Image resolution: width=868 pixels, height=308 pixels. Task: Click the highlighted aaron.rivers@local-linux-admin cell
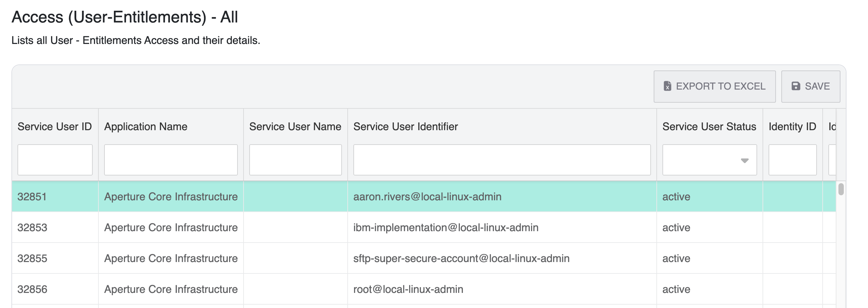427,197
